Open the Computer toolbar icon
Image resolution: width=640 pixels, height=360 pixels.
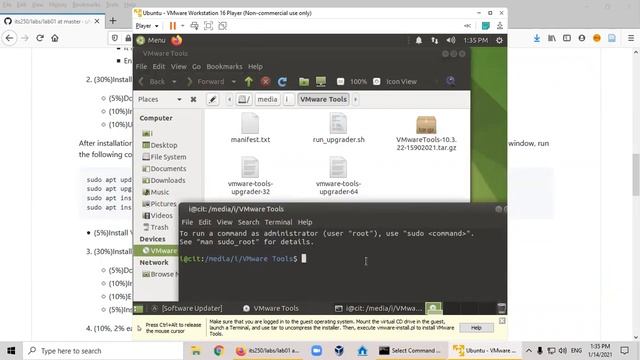click(321, 81)
